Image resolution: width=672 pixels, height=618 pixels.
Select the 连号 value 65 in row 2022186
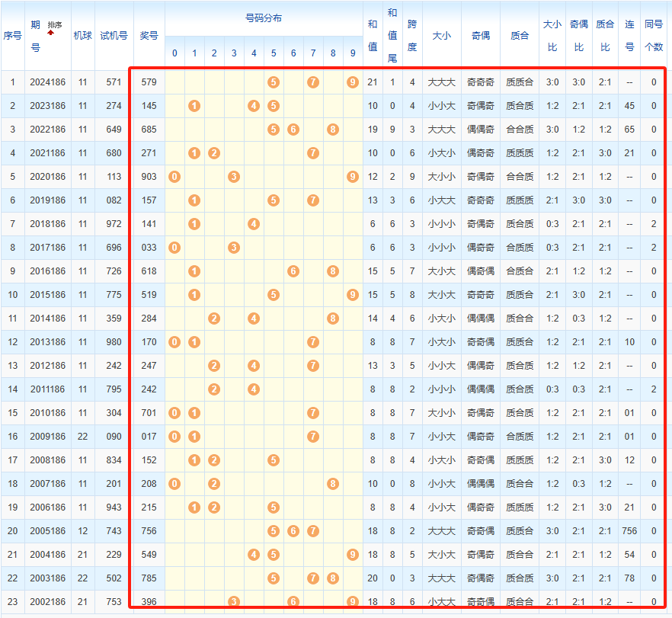point(629,130)
